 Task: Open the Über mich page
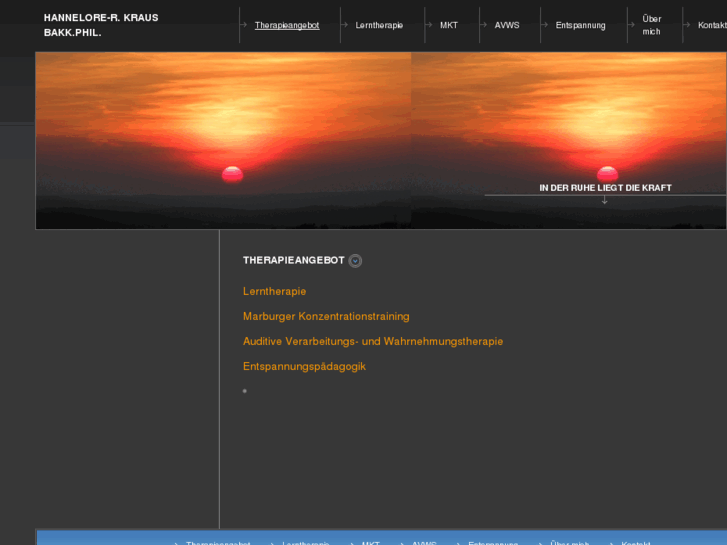pyautogui.click(x=651, y=25)
